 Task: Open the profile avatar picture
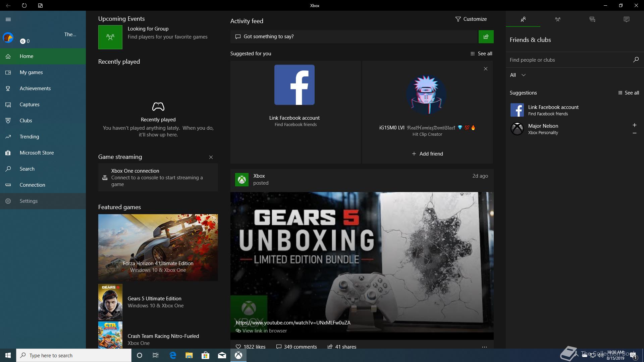coord(8,38)
